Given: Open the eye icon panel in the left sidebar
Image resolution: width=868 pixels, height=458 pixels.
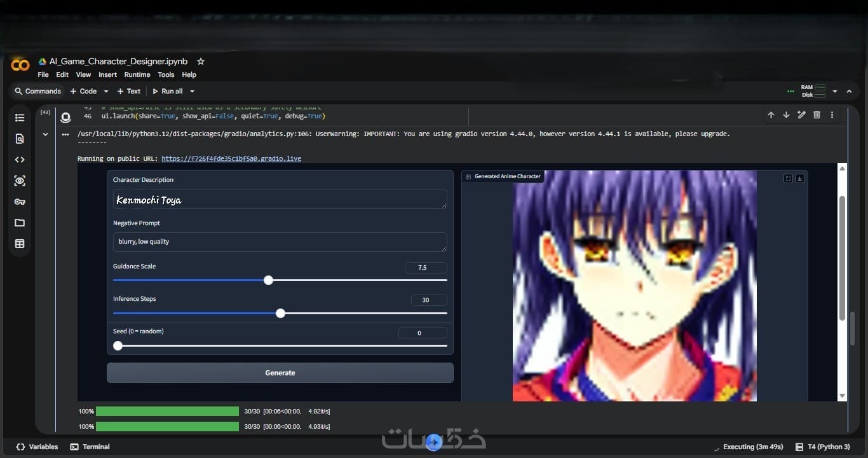Looking at the screenshot, I should (x=20, y=181).
